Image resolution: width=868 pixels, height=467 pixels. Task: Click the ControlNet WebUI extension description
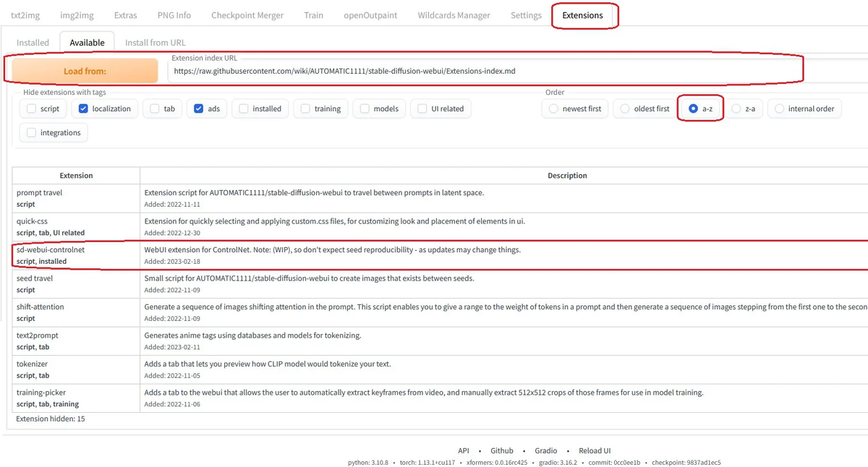pyautogui.click(x=332, y=249)
